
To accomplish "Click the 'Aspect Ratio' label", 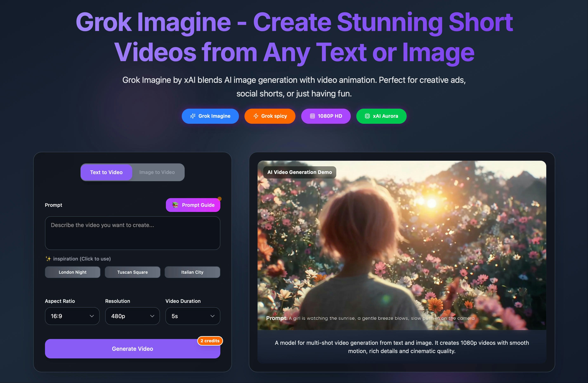I will (60, 301).
